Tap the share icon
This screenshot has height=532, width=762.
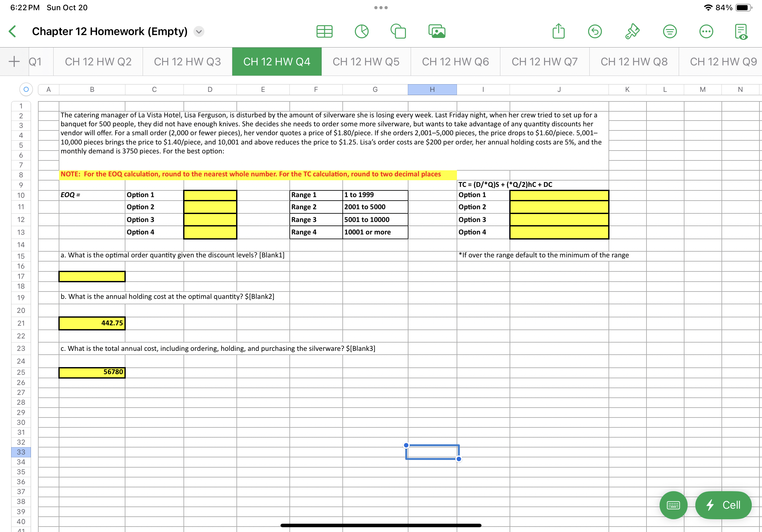[558, 32]
